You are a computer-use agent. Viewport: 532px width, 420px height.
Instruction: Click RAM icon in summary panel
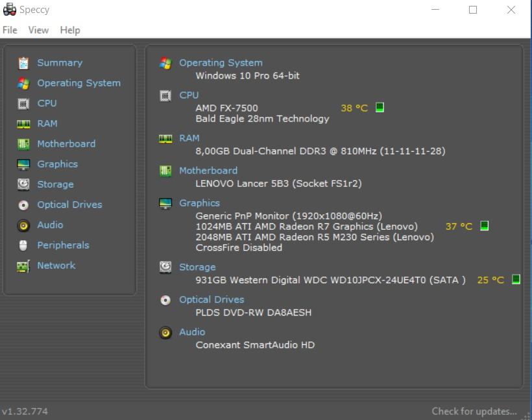(x=165, y=139)
